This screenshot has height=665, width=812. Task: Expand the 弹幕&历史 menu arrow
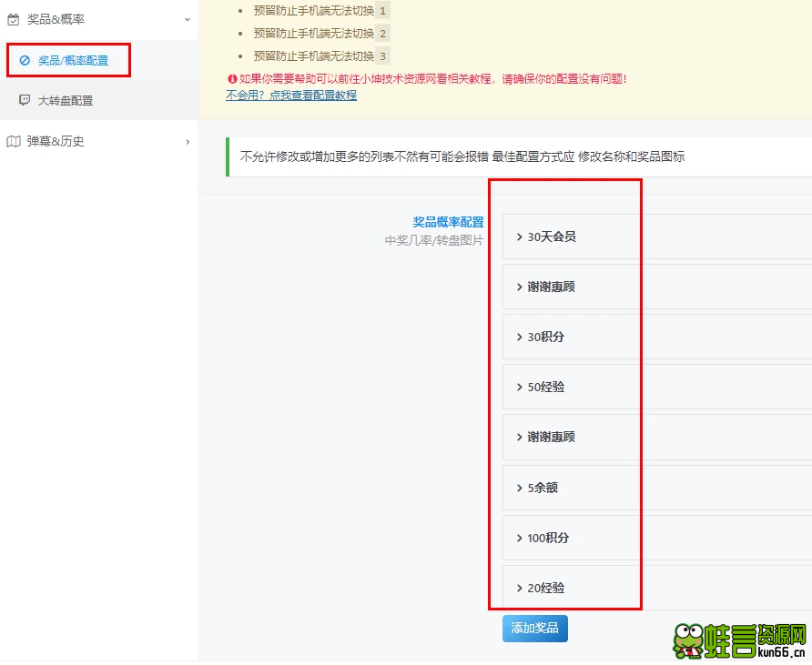coord(188,142)
